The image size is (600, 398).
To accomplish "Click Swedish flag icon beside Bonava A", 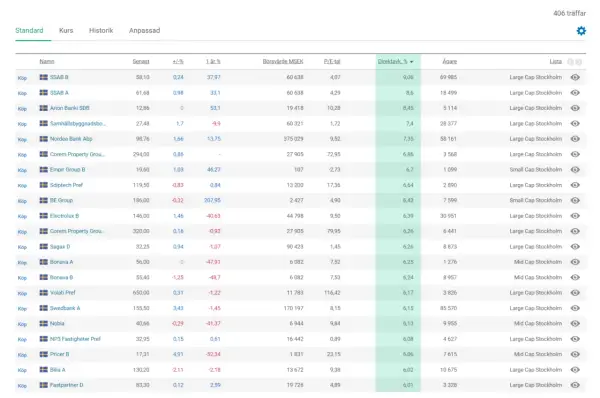I will coord(44,262).
